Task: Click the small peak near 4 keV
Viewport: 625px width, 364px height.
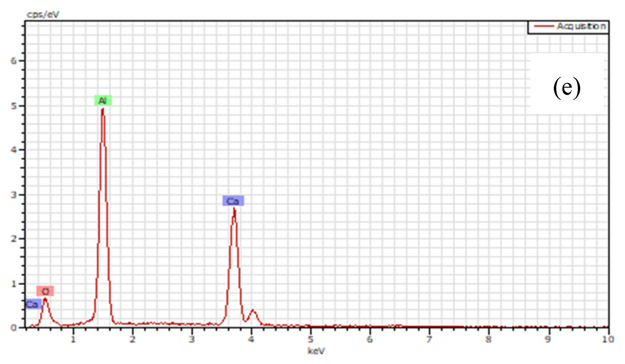Action: point(253,311)
